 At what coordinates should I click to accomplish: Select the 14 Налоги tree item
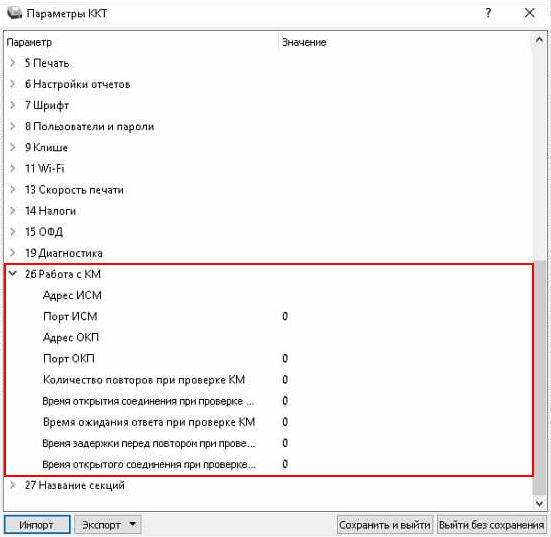pyautogui.click(x=50, y=211)
